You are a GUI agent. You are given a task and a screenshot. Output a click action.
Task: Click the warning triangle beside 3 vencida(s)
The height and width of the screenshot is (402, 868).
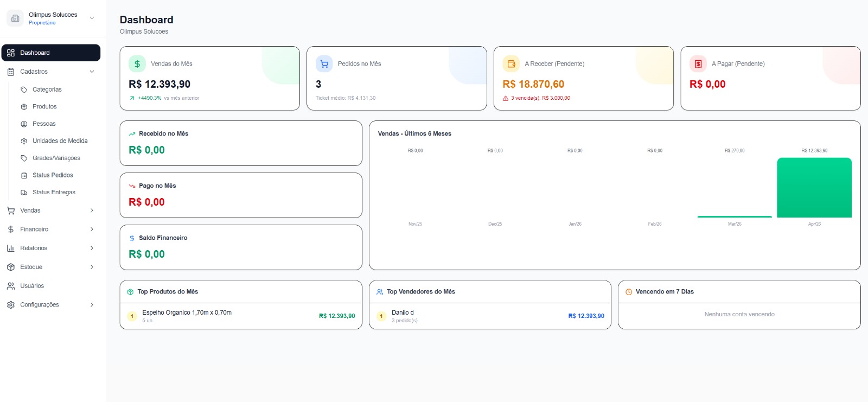click(x=506, y=98)
